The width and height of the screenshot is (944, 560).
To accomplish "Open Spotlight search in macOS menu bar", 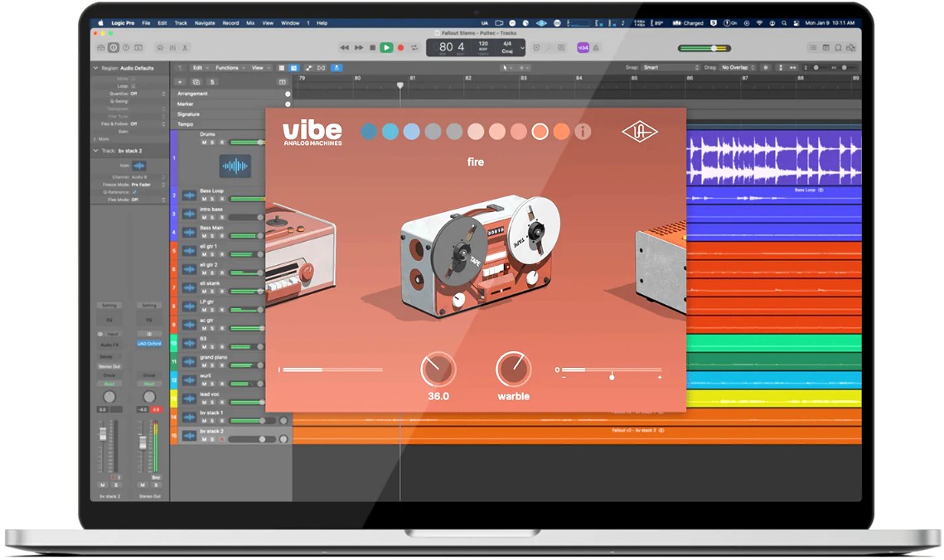I will coord(784,23).
